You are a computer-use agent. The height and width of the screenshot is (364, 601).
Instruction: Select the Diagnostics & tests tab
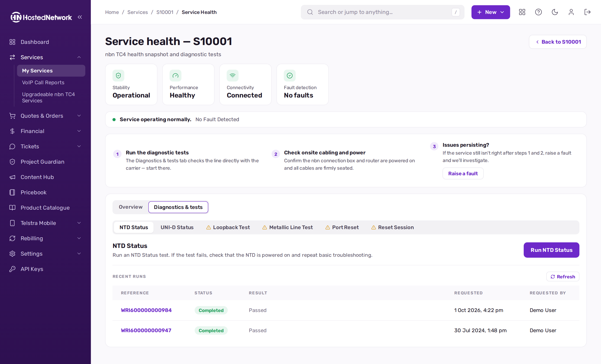(x=178, y=207)
